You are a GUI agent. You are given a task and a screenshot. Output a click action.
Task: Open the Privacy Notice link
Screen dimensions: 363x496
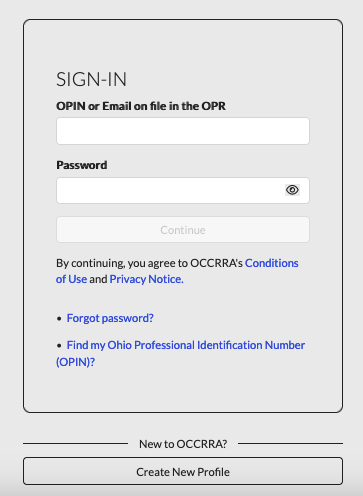point(146,279)
